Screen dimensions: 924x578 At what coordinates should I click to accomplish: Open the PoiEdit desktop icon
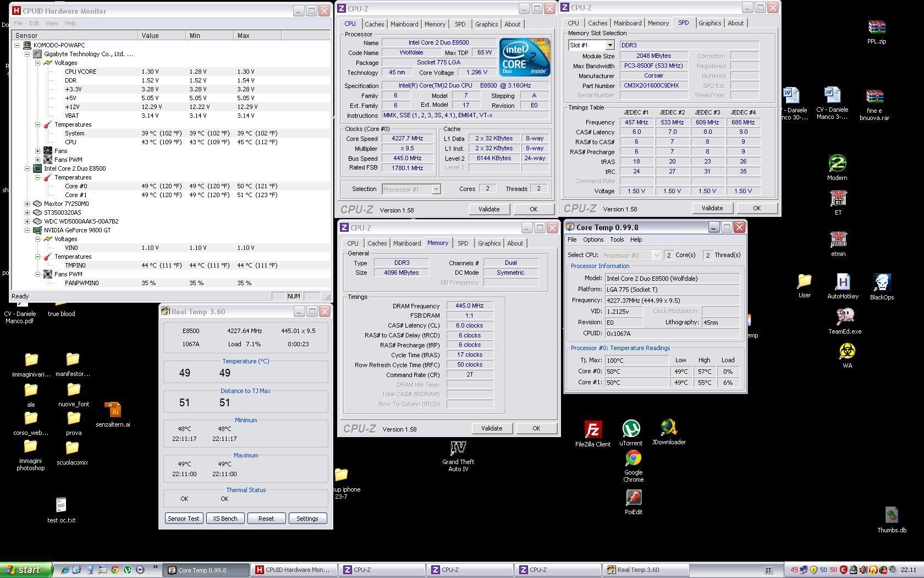633,498
